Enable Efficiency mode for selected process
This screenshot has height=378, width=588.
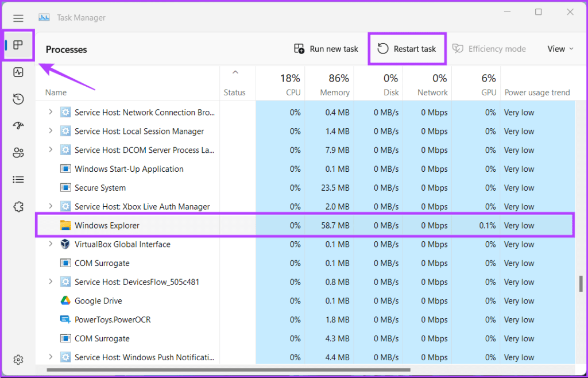(x=489, y=49)
